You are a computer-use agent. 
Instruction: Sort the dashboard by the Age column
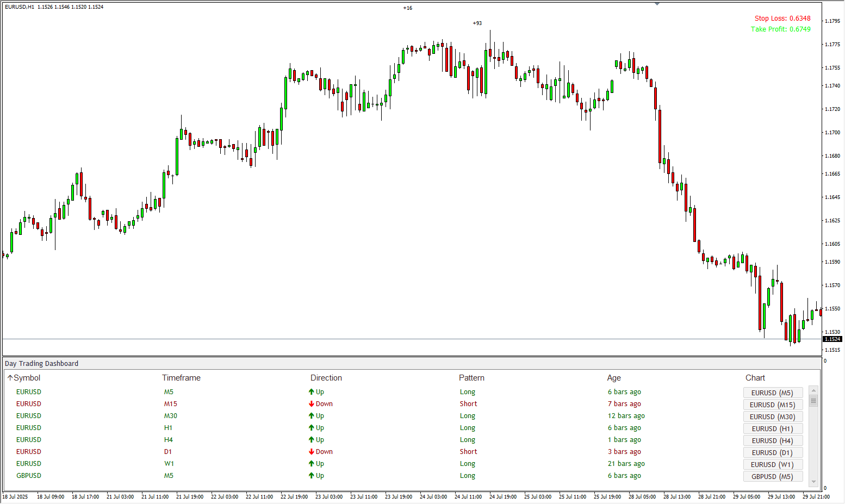pos(614,378)
